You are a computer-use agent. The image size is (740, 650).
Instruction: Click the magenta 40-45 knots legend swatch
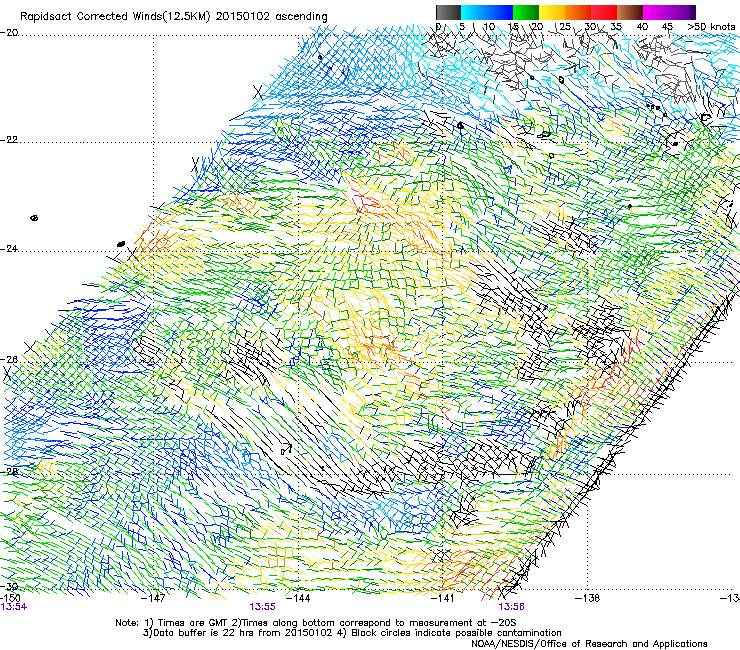[656, 12]
